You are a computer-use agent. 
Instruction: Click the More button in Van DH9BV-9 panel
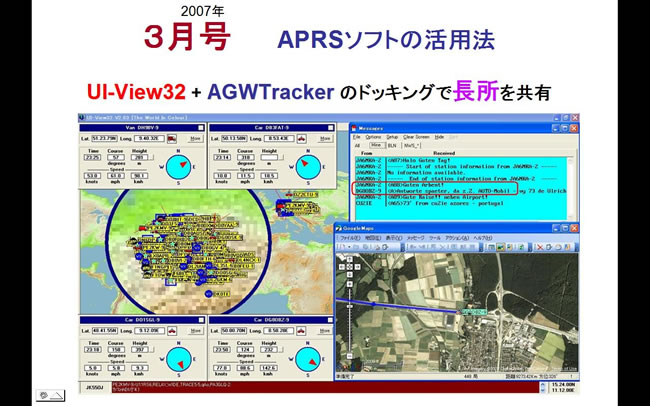196,139
